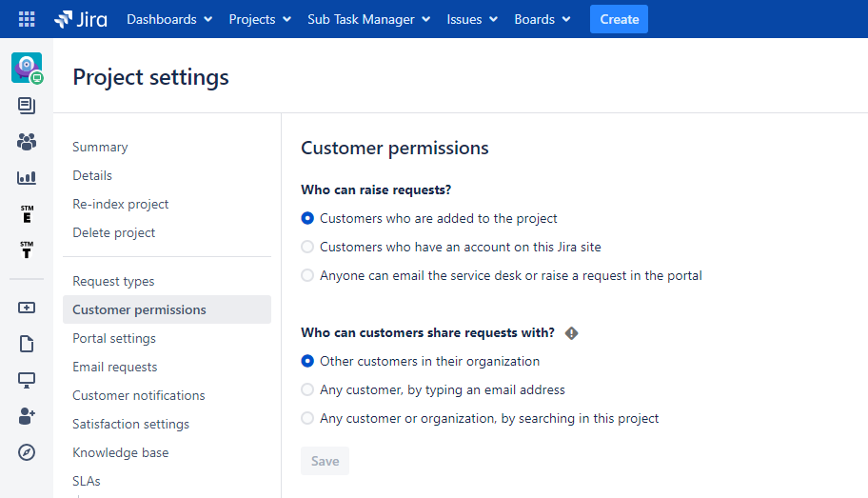Viewport: 868px width, 498px height.
Task: Click the Create button
Action: point(619,19)
